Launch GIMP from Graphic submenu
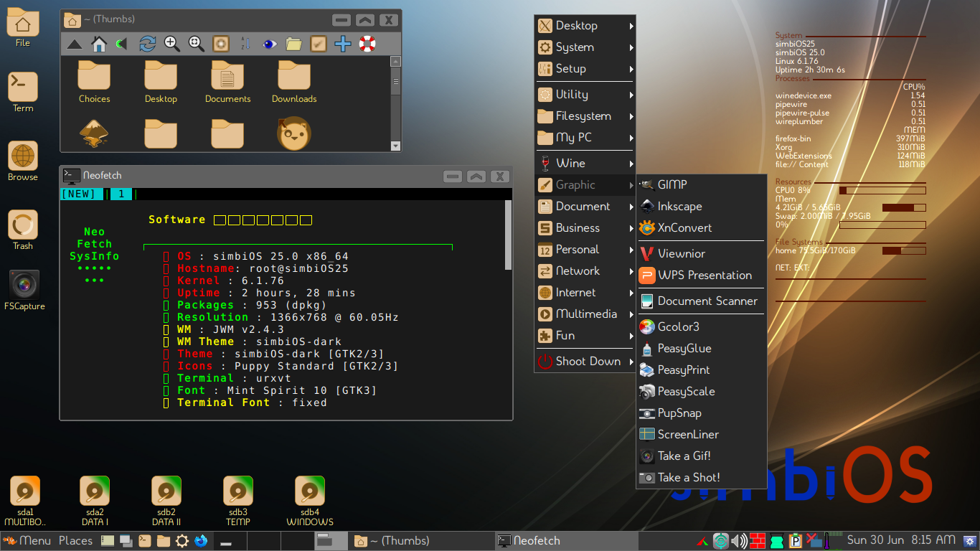The width and height of the screenshot is (980, 551). point(702,185)
